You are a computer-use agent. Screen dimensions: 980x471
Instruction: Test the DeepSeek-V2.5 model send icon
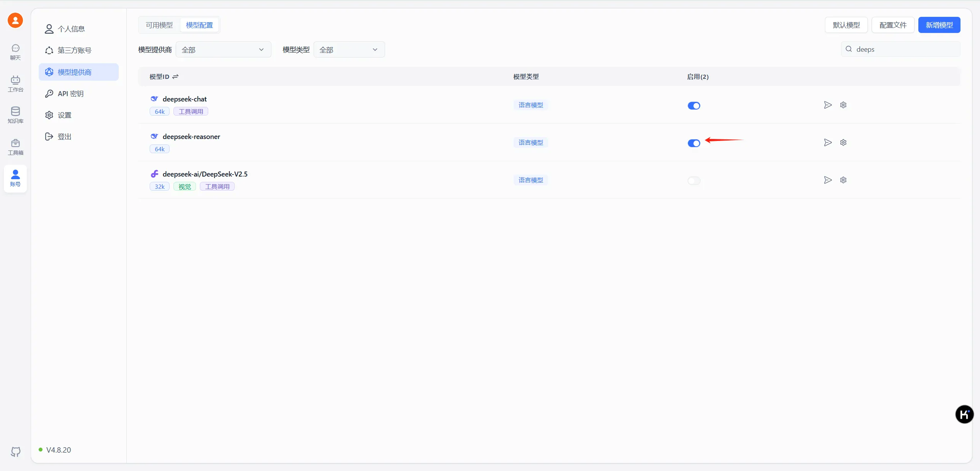point(828,180)
